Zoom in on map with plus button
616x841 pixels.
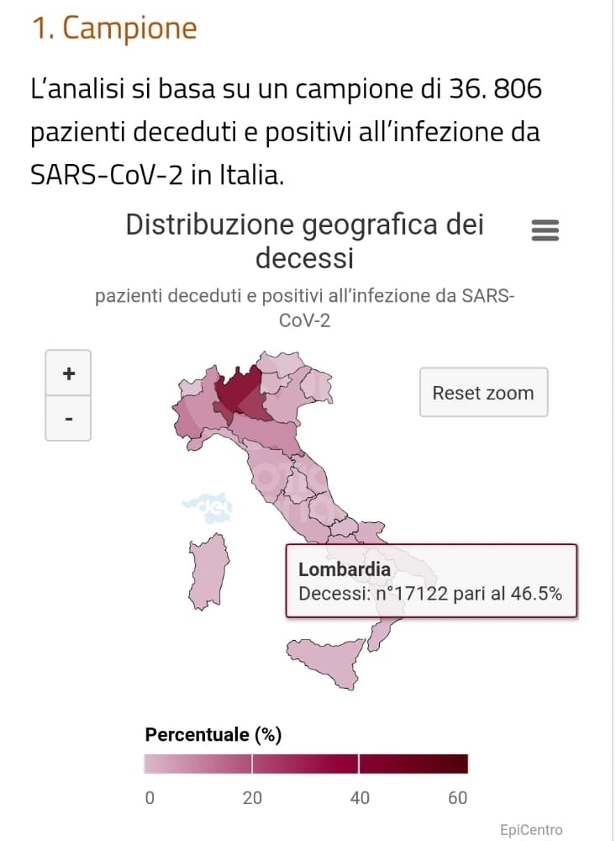[x=68, y=373]
